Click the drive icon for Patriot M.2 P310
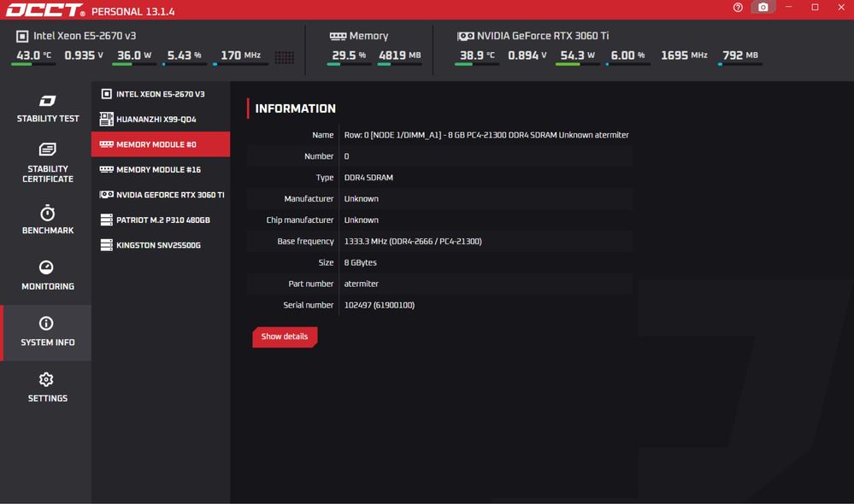 (107, 220)
